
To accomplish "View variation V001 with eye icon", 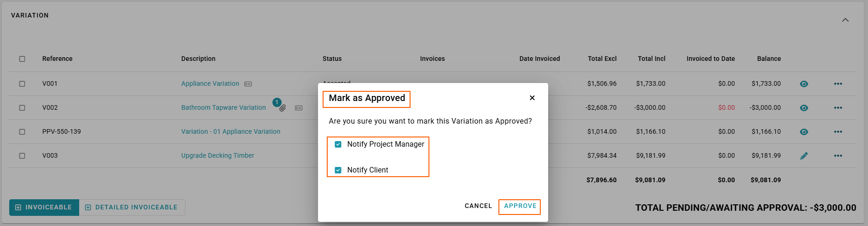I will tap(804, 84).
